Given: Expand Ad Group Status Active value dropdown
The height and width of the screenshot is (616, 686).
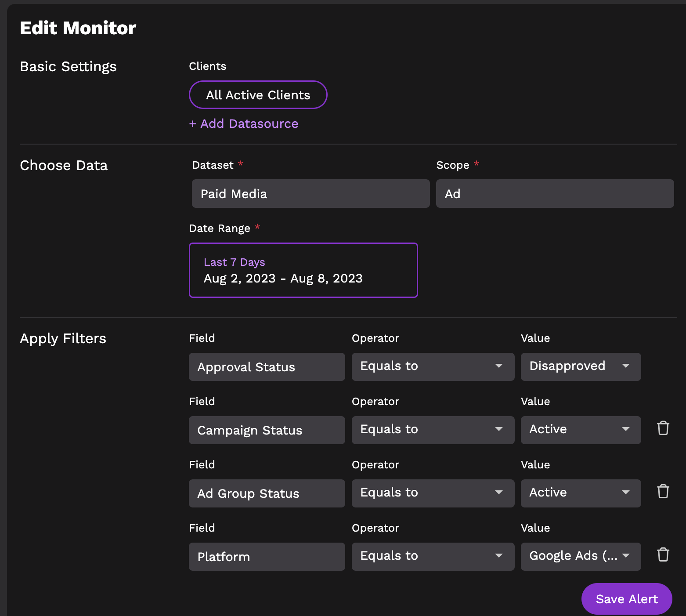Looking at the screenshot, I should tap(580, 493).
